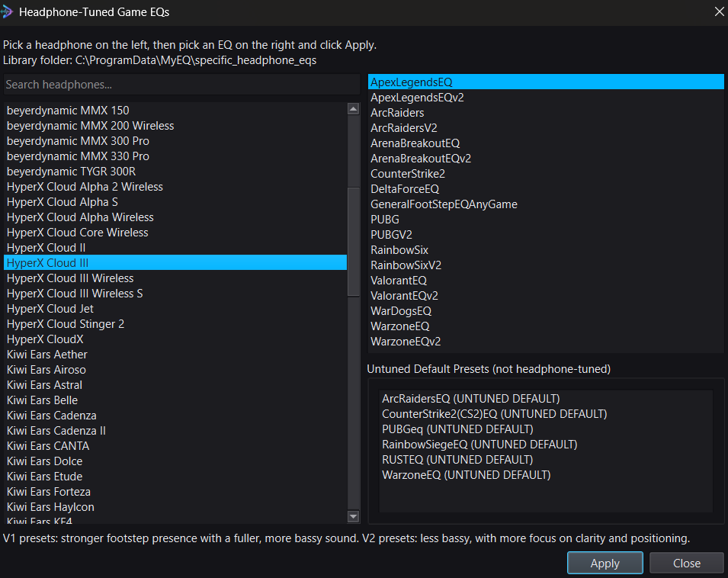Select Kiwi Ears Aether
This screenshot has height=578, width=728.
pyautogui.click(x=175, y=355)
